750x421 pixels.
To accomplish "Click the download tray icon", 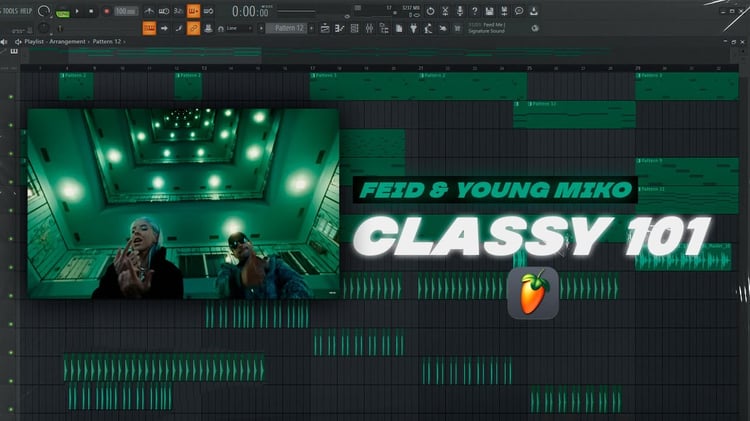I will pyautogui.click(x=534, y=11).
